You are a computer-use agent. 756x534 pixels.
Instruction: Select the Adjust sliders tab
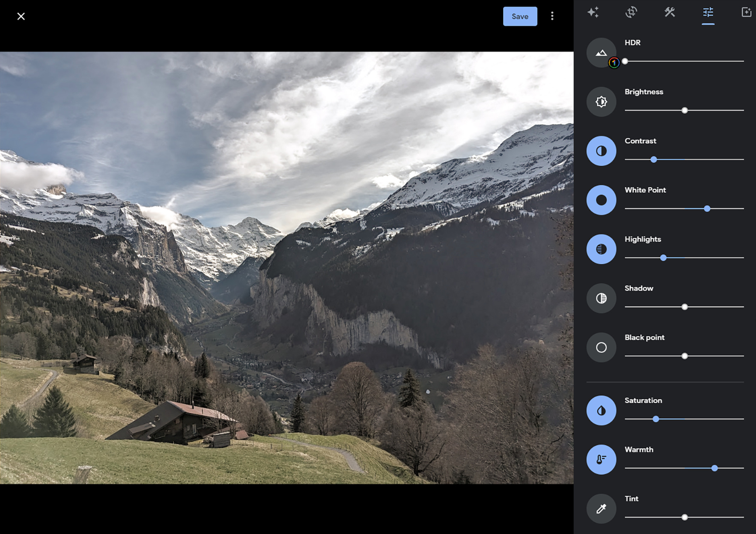tap(708, 13)
